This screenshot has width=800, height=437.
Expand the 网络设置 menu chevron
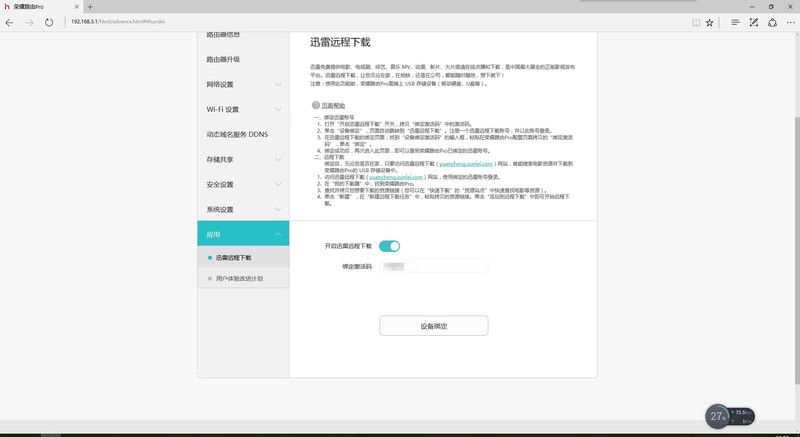pos(278,84)
